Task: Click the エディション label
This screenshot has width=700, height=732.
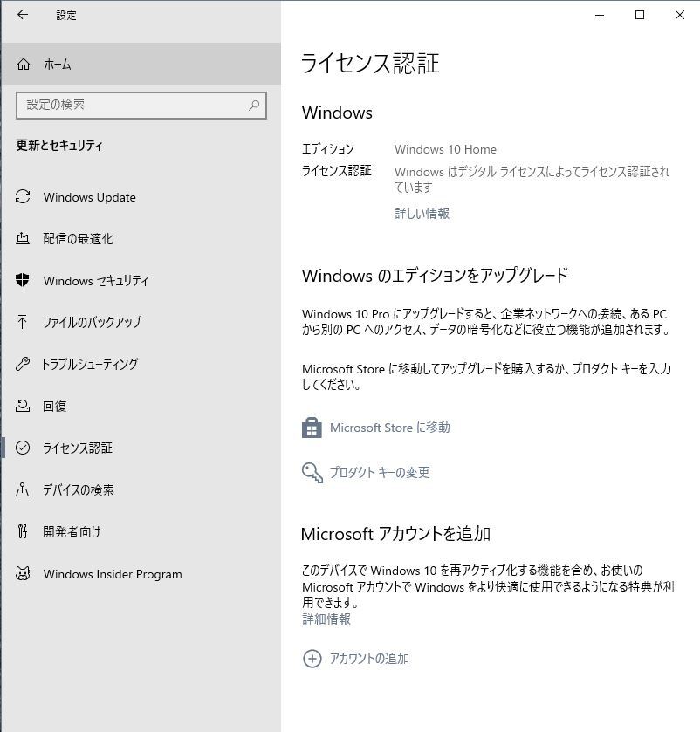Action: click(328, 149)
